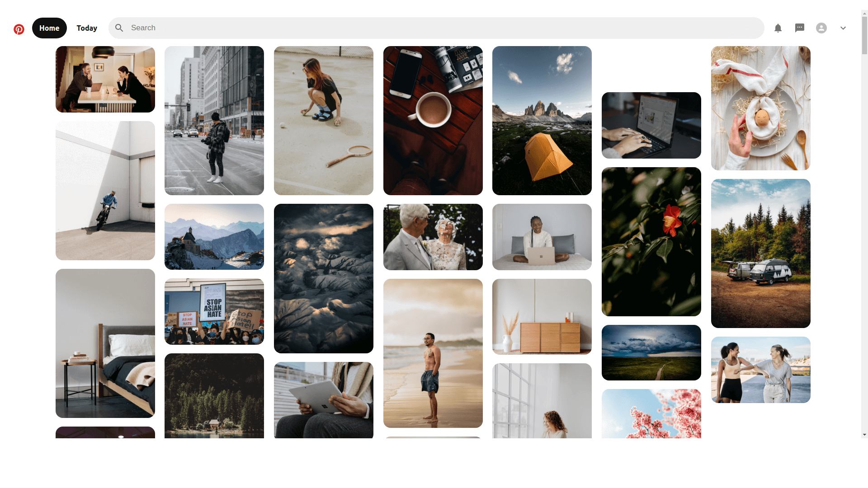Click the user profile icon
Viewport: 868px width, 488px height.
(x=821, y=28)
